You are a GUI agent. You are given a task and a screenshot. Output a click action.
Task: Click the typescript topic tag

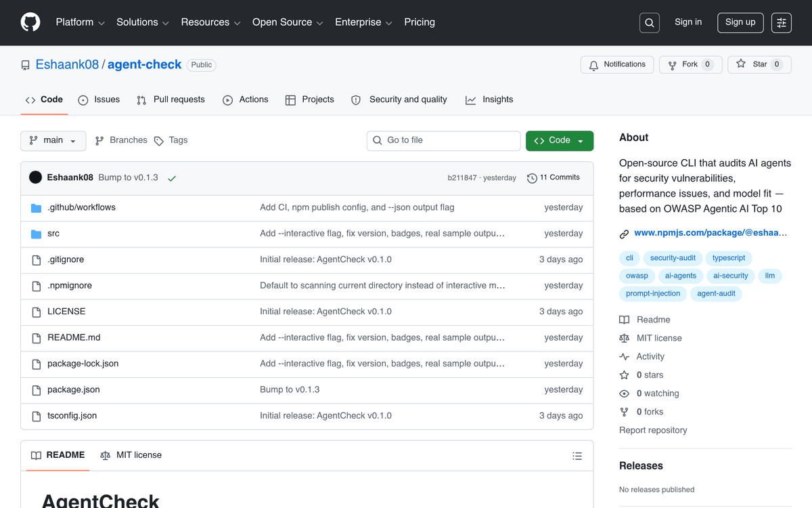click(729, 258)
